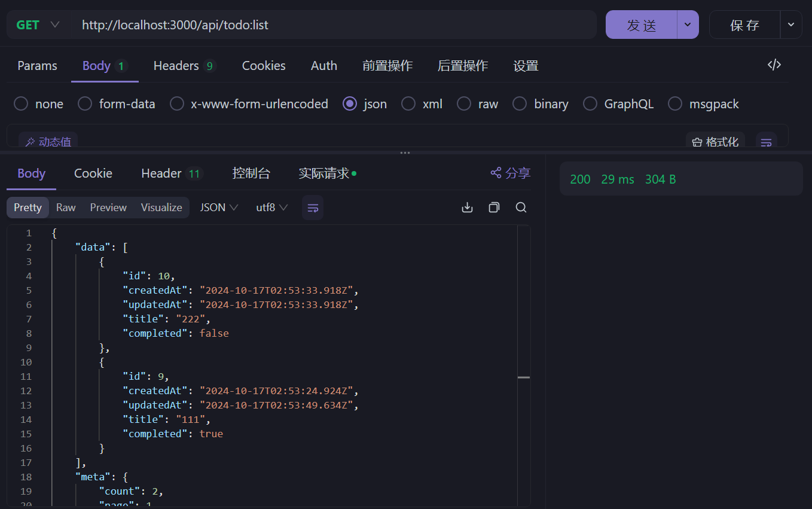The width and height of the screenshot is (812, 509).
Task: Click the 200 status code
Action: [x=580, y=179]
